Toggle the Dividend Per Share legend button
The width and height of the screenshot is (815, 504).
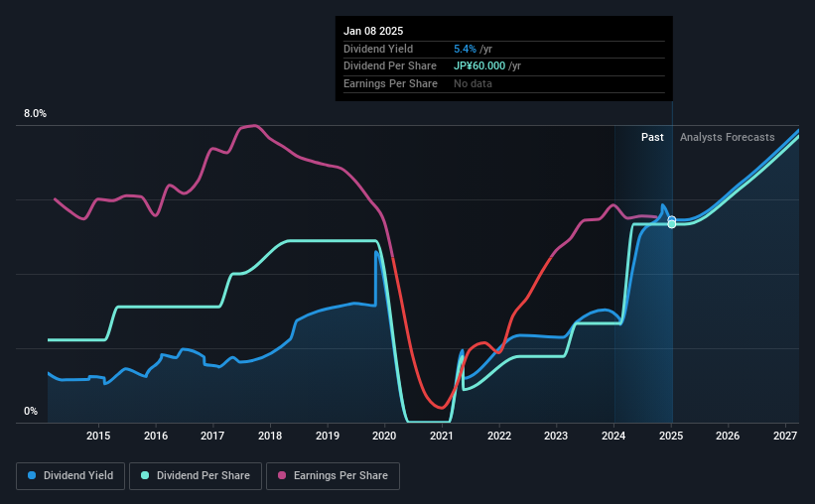pos(196,476)
